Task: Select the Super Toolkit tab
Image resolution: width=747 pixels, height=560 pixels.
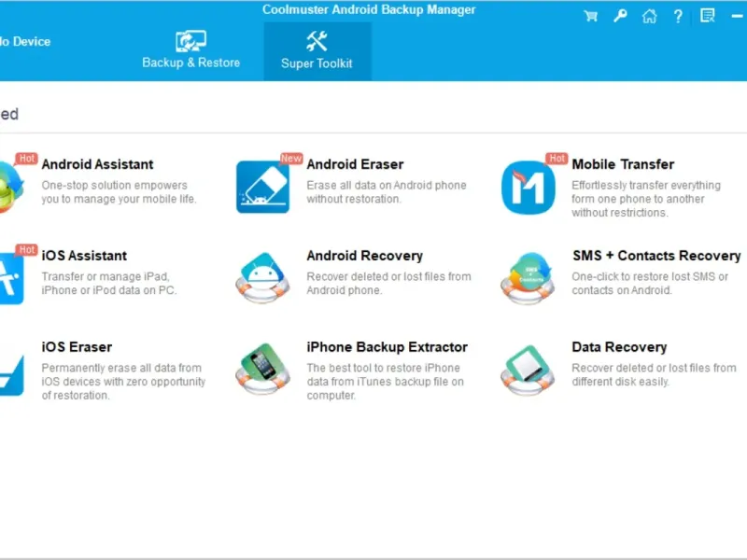Action: [317, 51]
